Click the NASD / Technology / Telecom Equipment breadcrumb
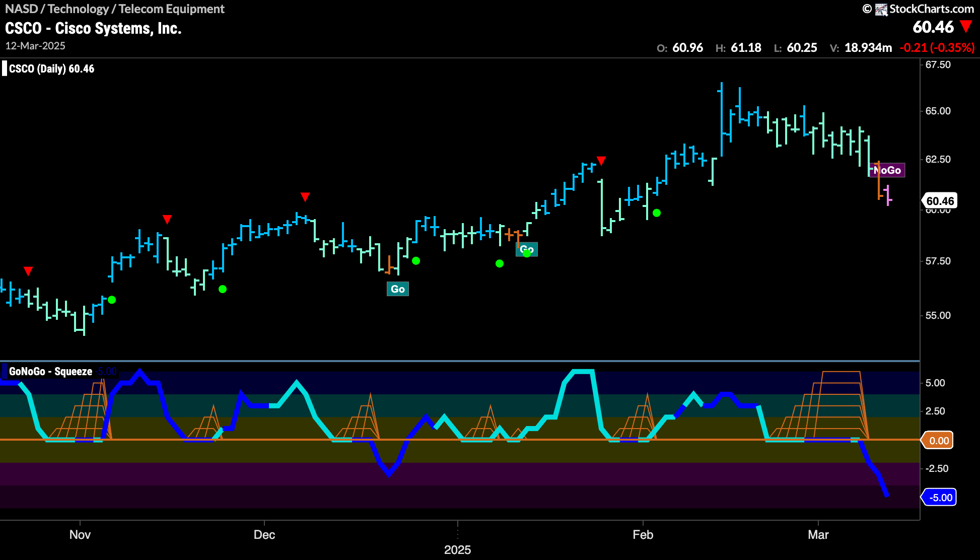Screen dimensions: 980x560 click(x=115, y=9)
